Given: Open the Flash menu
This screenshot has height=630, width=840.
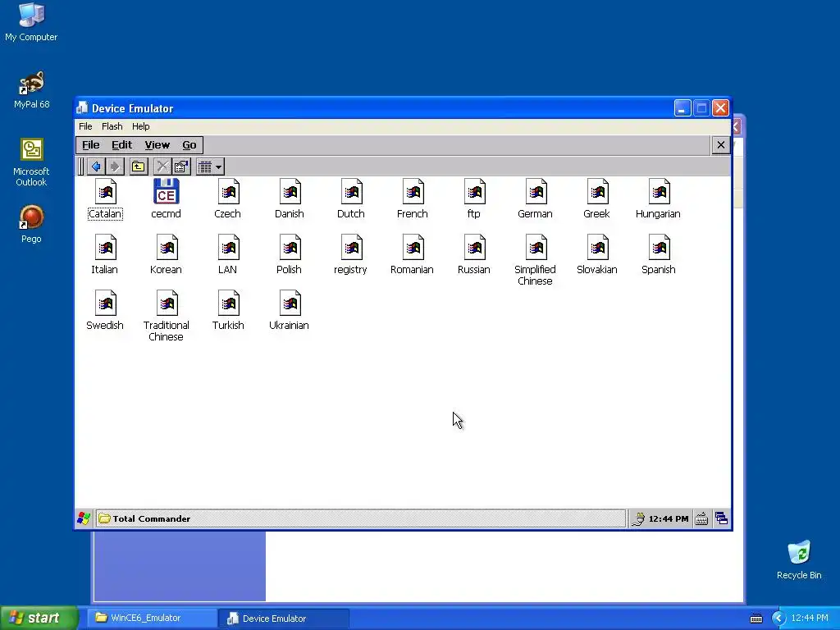Looking at the screenshot, I should (x=112, y=126).
